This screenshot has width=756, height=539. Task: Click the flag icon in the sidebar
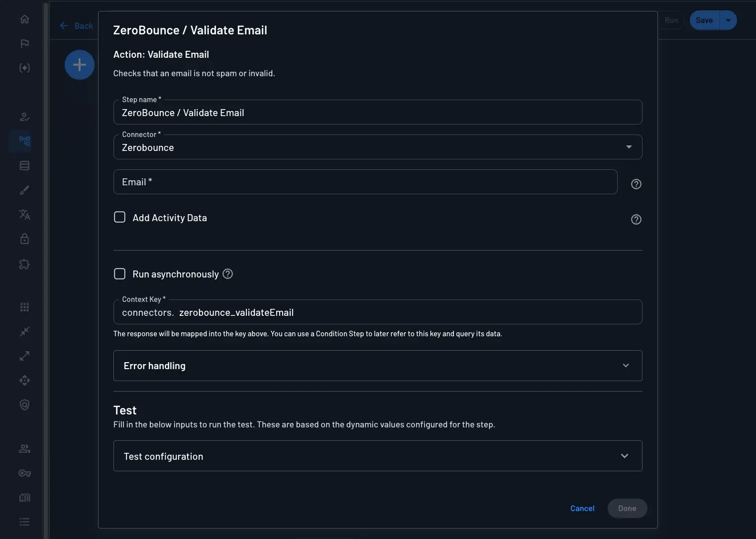click(24, 43)
